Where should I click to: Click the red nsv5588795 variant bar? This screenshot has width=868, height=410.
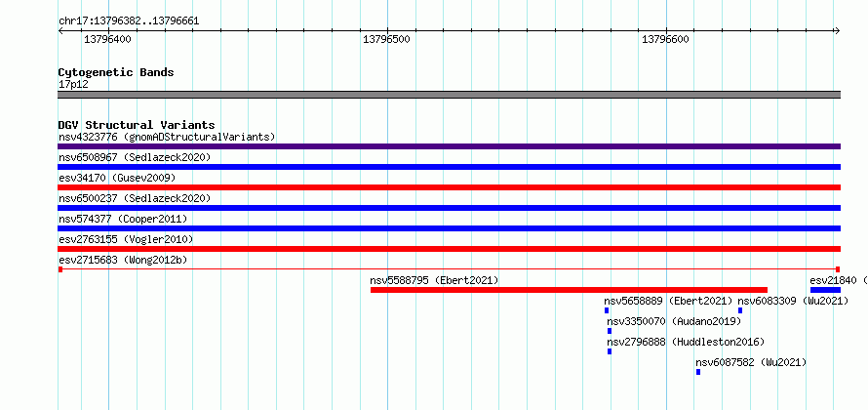coord(569,290)
